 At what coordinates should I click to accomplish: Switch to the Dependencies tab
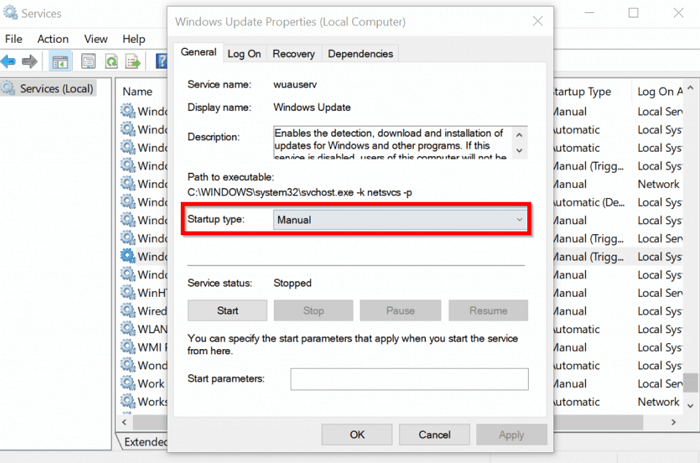pos(360,54)
